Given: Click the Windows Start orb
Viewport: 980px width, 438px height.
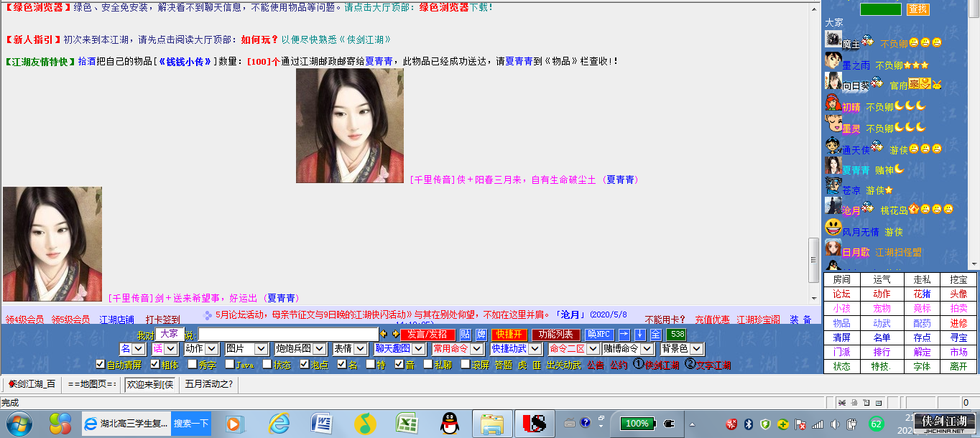Looking at the screenshot, I should click(x=18, y=424).
